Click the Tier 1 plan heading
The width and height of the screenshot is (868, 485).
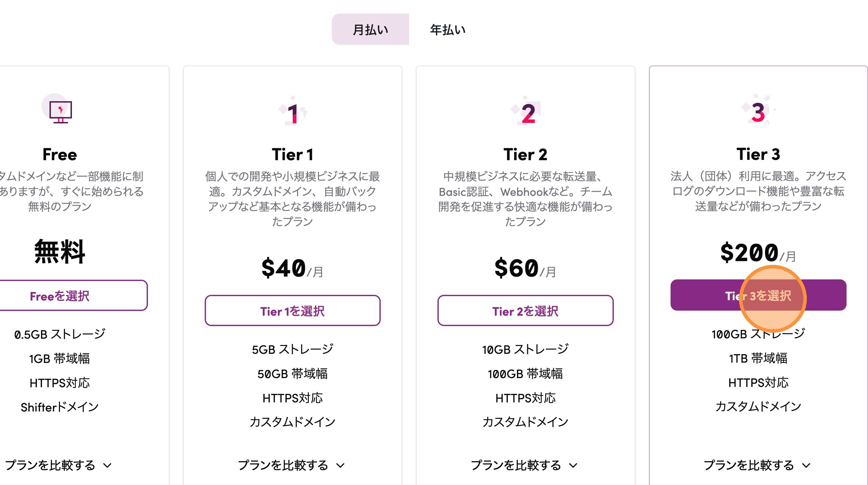pyautogui.click(x=292, y=155)
